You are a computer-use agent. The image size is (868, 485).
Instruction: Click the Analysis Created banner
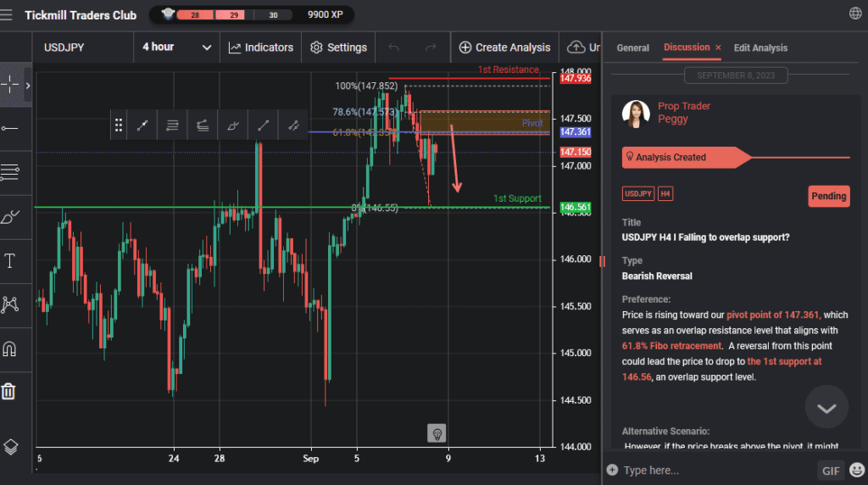point(686,157)
